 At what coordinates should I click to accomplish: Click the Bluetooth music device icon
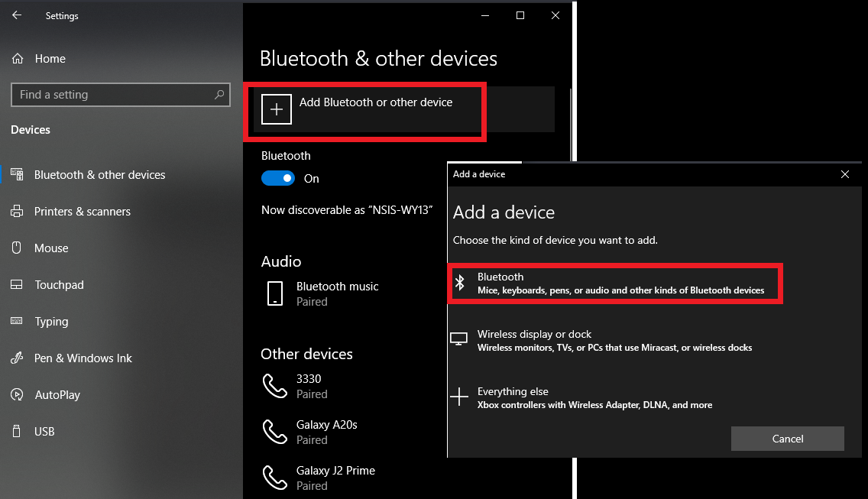coord(275,293)
